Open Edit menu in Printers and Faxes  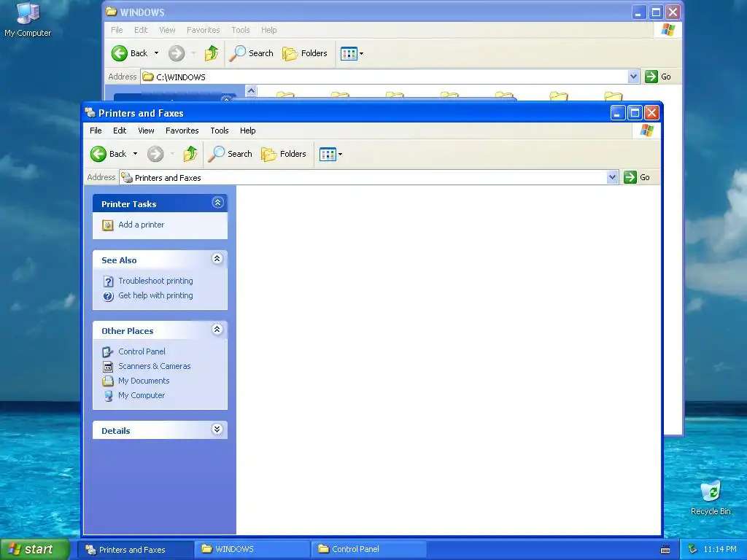click(x=120, y=131)
